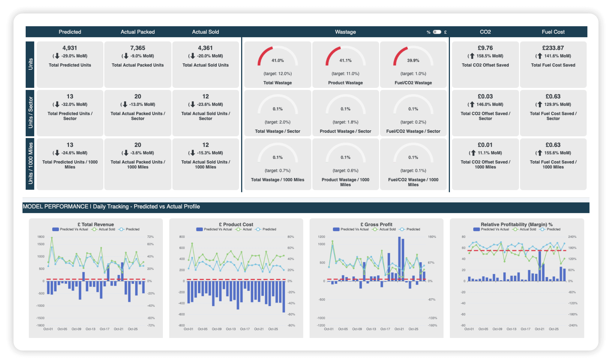Click up arrow in Total Fuel Cost Saved card
Screen dimensions: 612x364
point(540,56)
